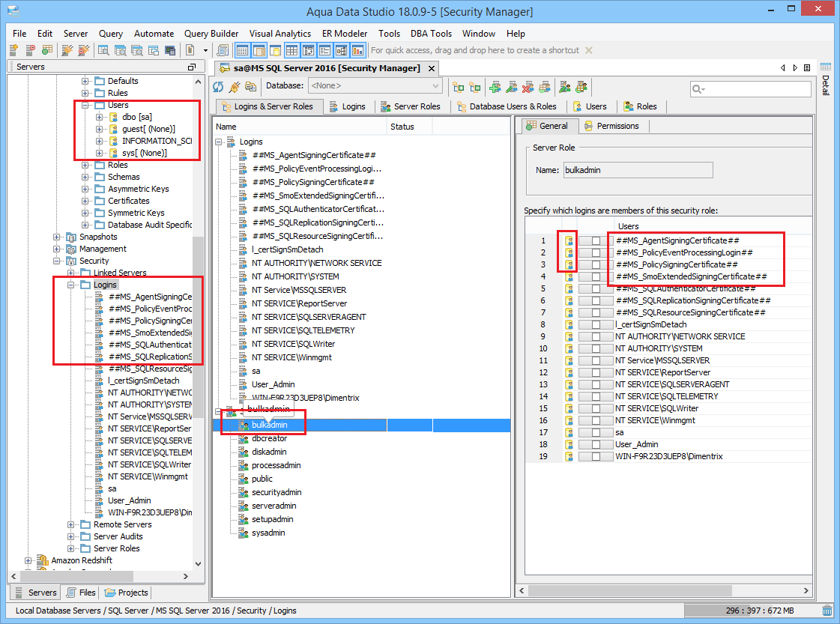Viewport: 840px width, 624px height.
Task: Click the Name field containing bulkadmin
Action: pyautogui.click(x=638, y=170)
